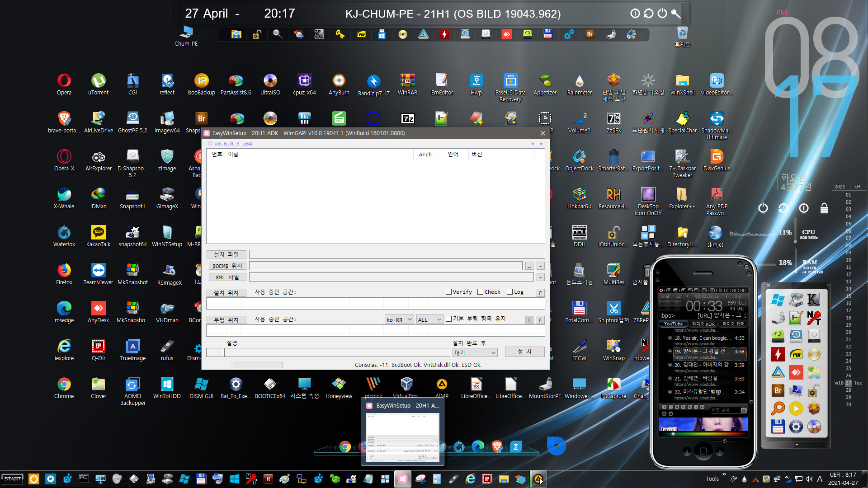
Task: Click the orange magnifier icon in launcher panel
Action: [x=778, y=408]
